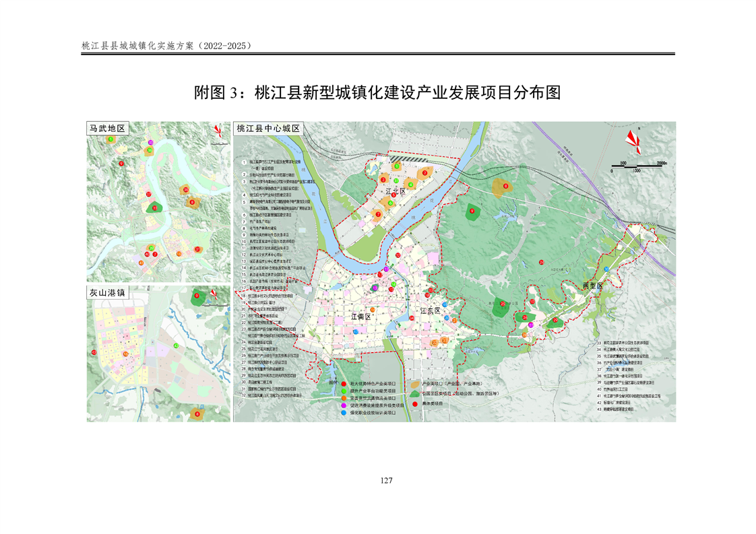
Task: Click the page number 127
Action: point(386,481)
